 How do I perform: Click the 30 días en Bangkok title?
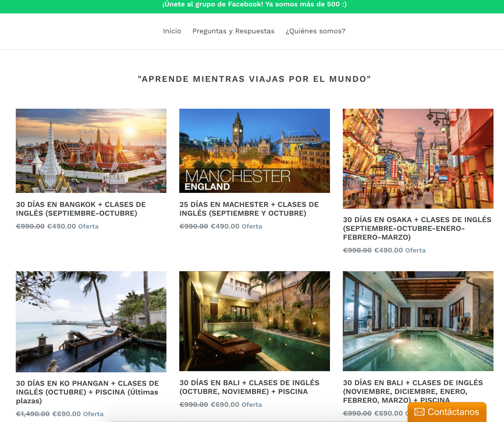pos(81,209)
